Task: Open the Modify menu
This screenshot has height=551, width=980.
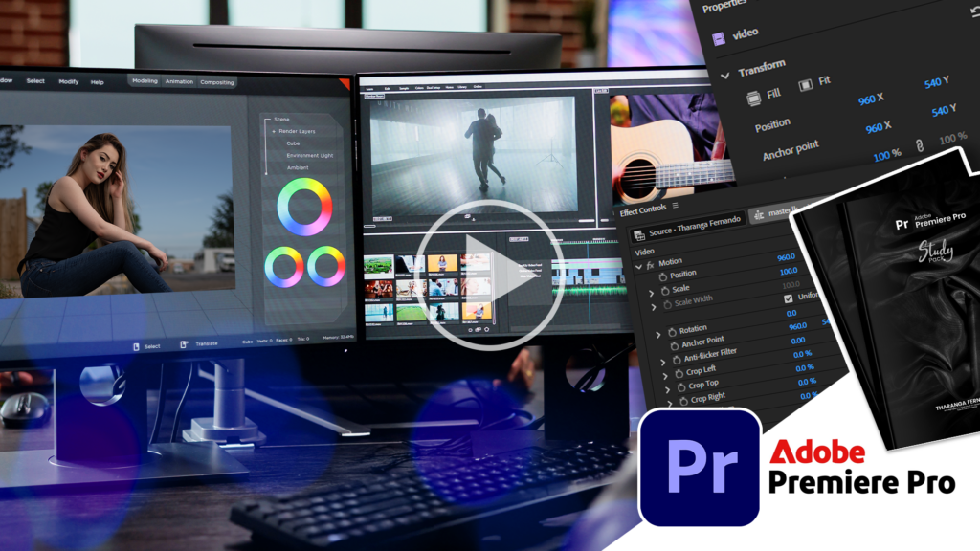Action: tap(69, 82)
